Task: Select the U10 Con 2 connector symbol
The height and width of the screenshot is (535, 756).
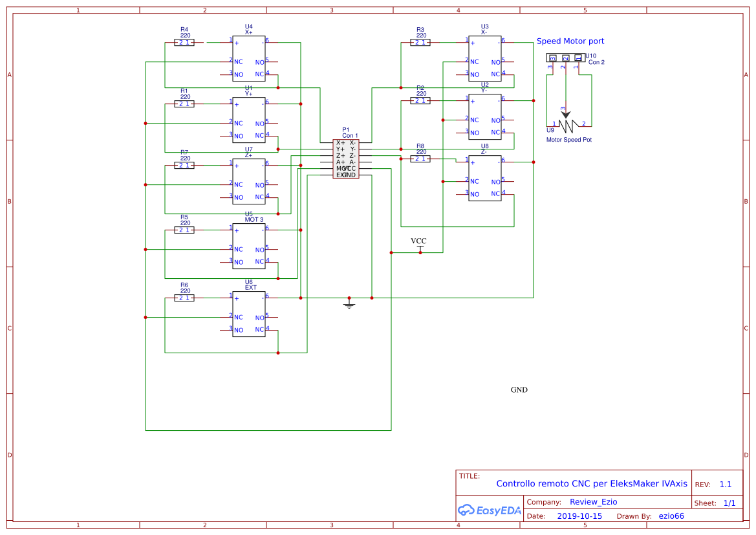Action: [x=566, y=58]
